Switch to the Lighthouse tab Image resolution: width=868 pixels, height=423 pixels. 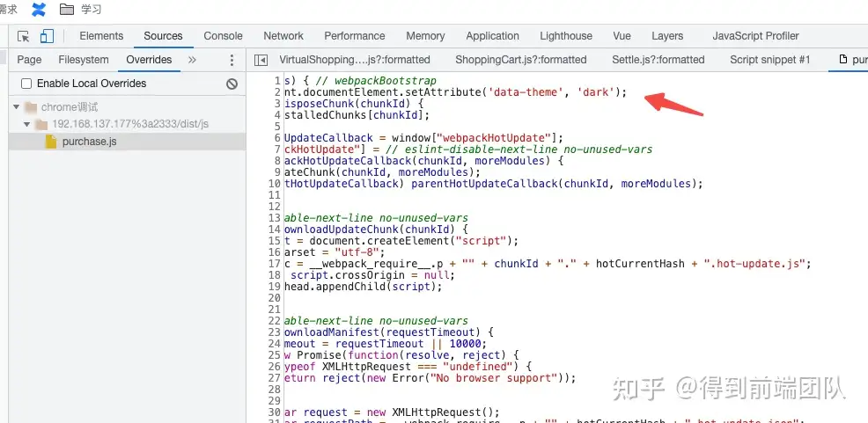[566, 36]
